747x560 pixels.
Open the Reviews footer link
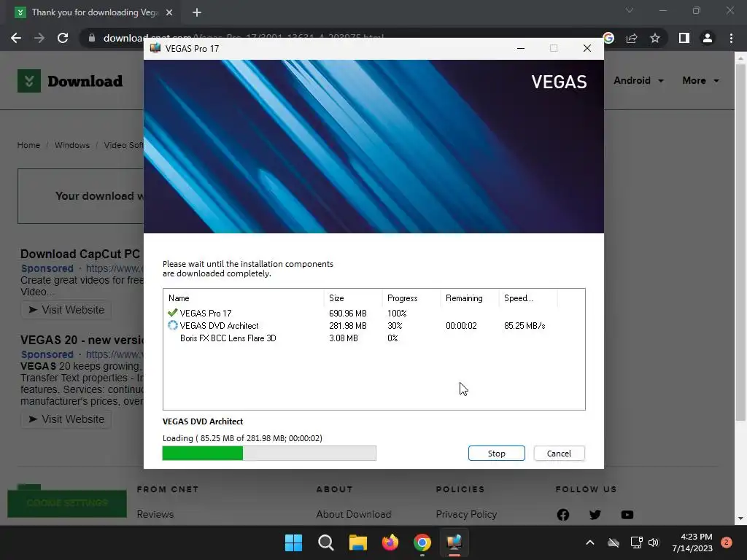(x=155, y=514)
